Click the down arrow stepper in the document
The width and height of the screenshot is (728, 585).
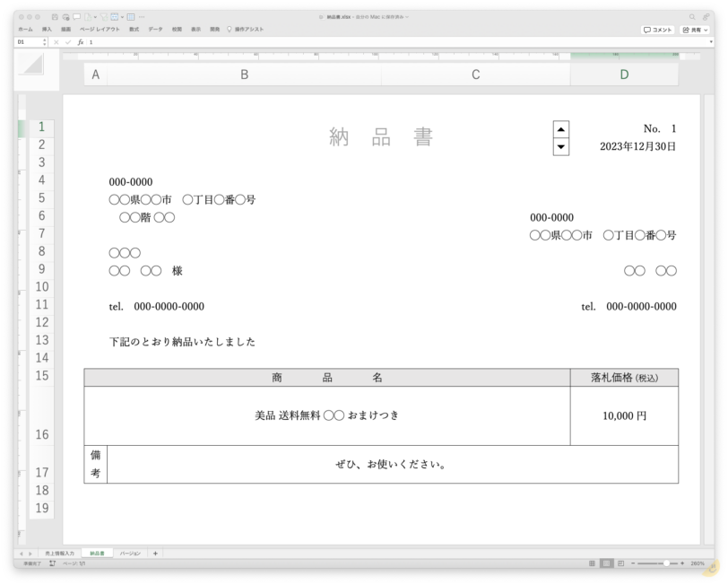click(x=561, y=144)
